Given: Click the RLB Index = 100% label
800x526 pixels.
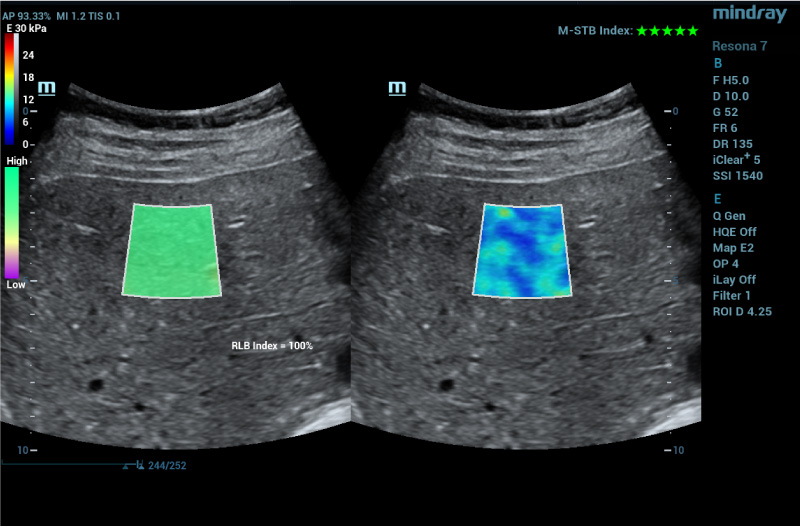Looking at the screenshot, I should (x=273, y=346).
